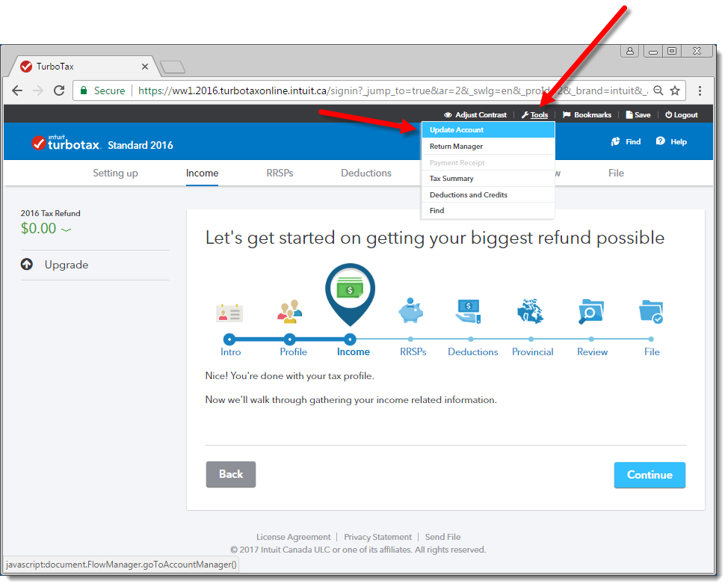The width and height of the screenshot is (728, 587).
Task: Switch to Setting up tab
Action: pos(115,173)
